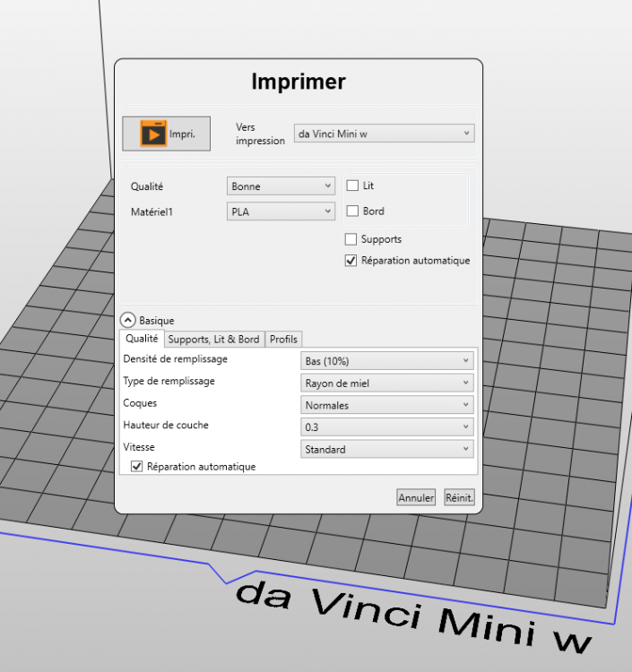Switch to the Profils tab
Viewport: 632px width, 672px height.
click(x=283, y=340)
